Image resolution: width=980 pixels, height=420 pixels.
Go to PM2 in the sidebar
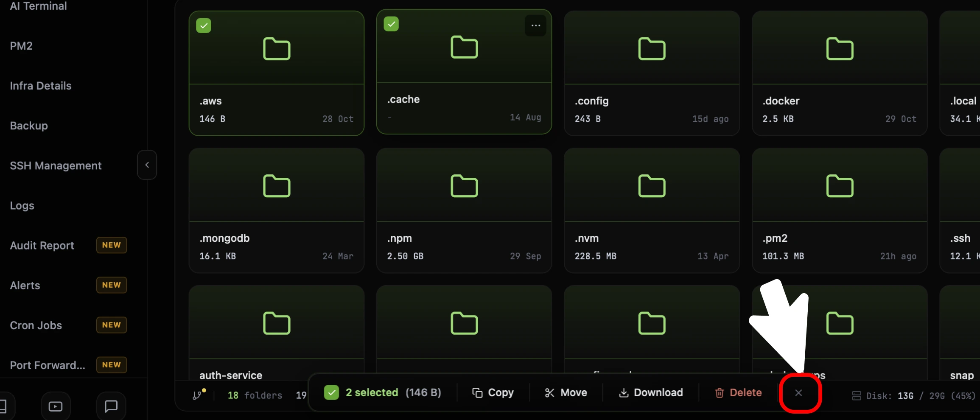tap(21, 46)
